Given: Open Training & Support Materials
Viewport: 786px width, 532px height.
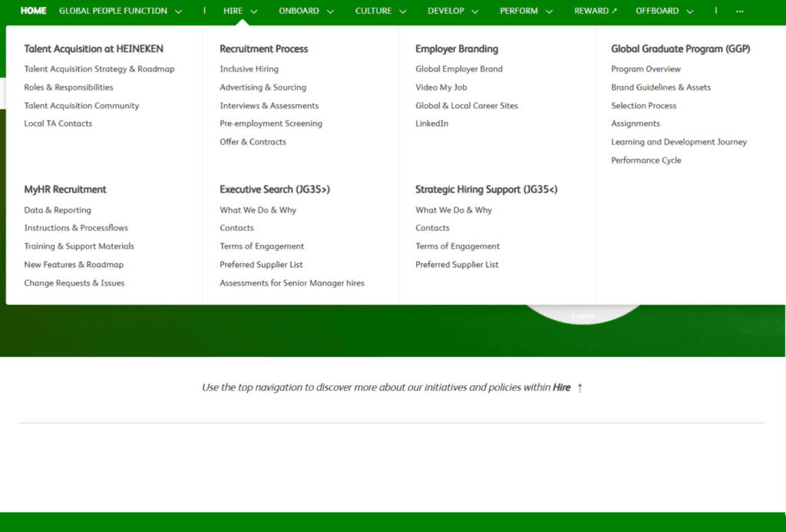Looking at the screenshot, I should tap(79, 246).
